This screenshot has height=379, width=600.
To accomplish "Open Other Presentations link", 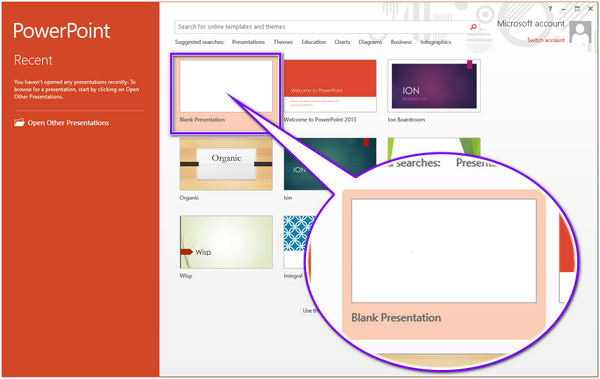I will [x=68, y=123].
